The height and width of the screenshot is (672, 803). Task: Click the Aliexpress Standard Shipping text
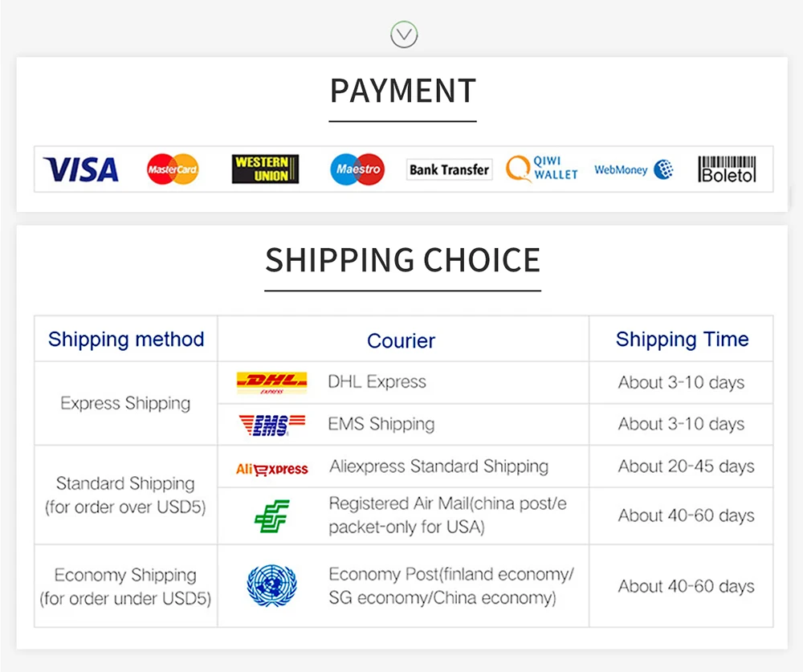point(438,466)
